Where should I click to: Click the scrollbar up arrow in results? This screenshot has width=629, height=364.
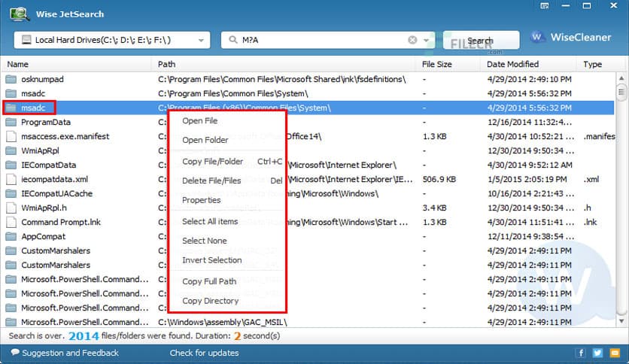[621, 77]
